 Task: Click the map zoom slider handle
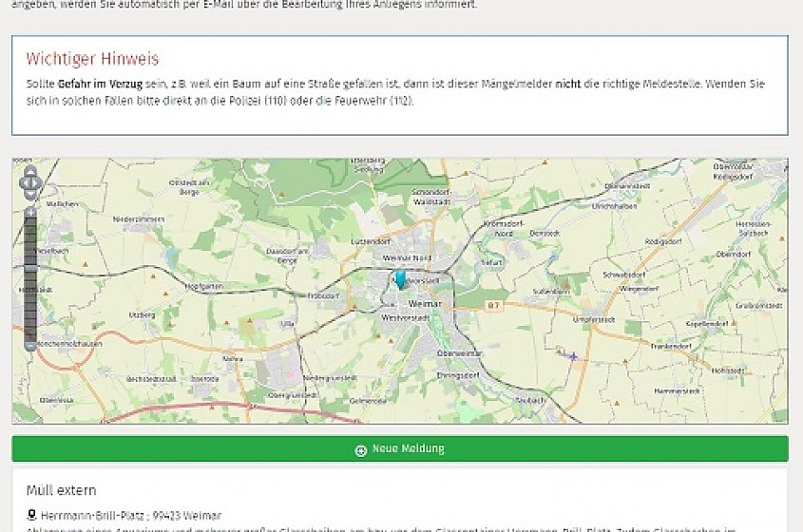[x=30, y=269]
